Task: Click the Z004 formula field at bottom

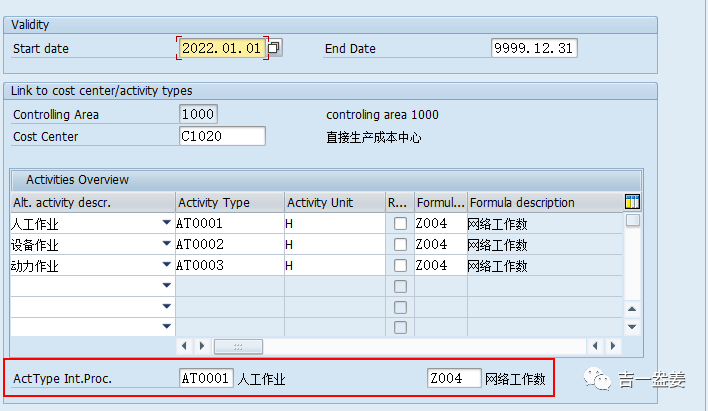Action: coord(454,378)
